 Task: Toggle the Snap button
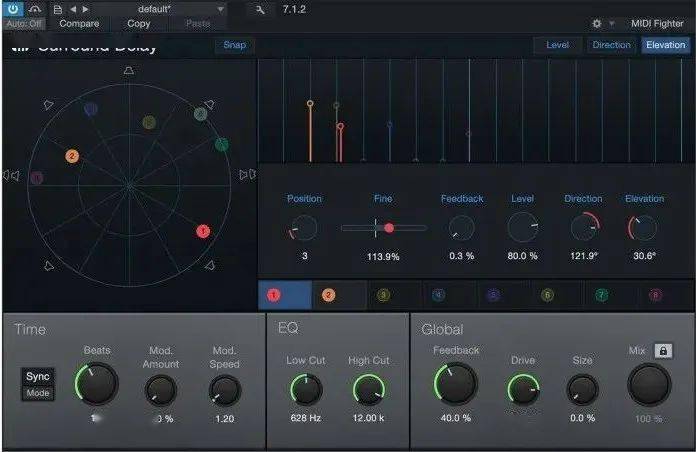(x=235, y=45)
